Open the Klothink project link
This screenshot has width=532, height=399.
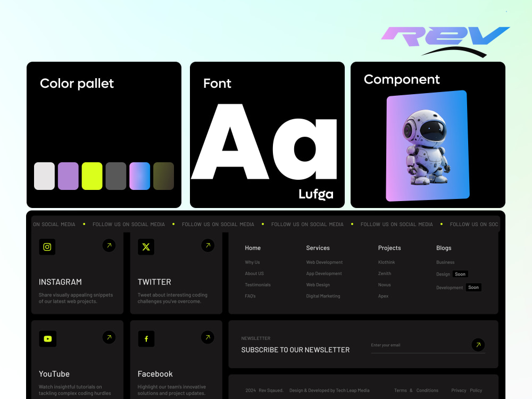[386, 262]
